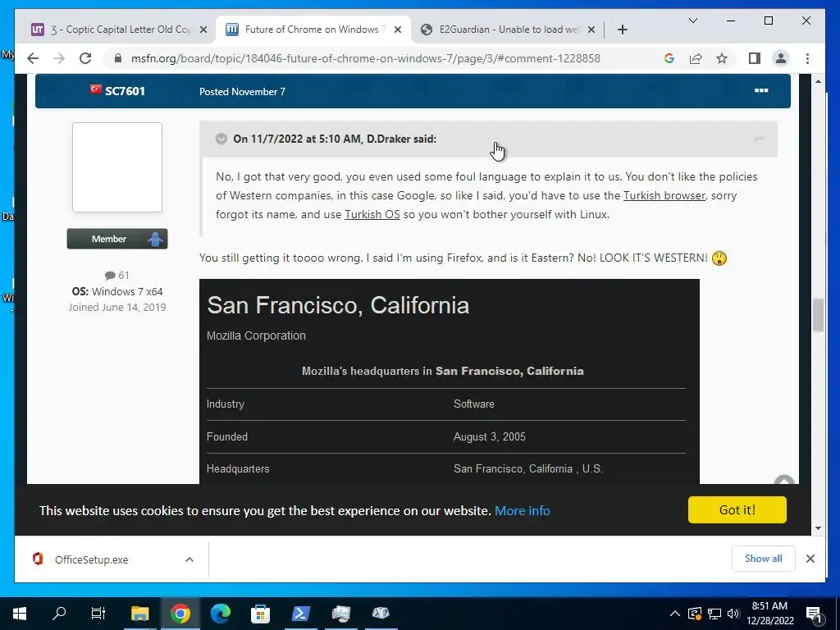Switch to E2Guardian tab
The height and width of the screenshot is (630, 840).
coord(508,30)
